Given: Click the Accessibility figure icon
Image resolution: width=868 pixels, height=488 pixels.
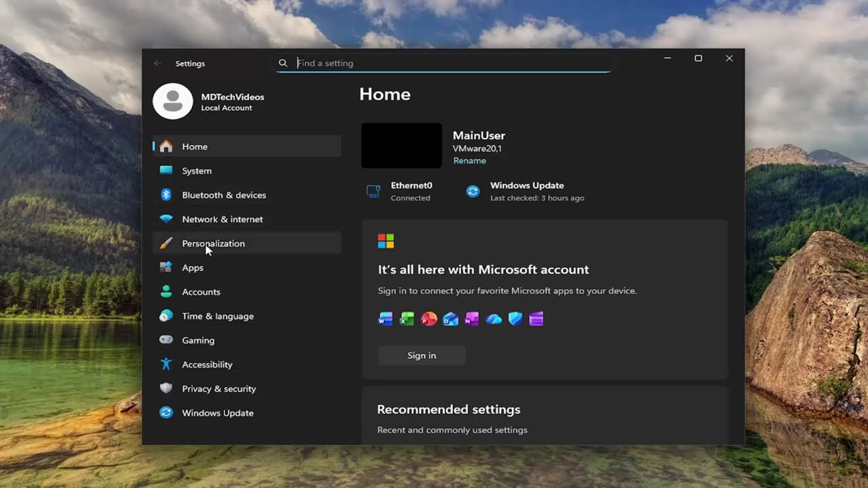Looking at the screenshot, I should (x=166, y=365).
